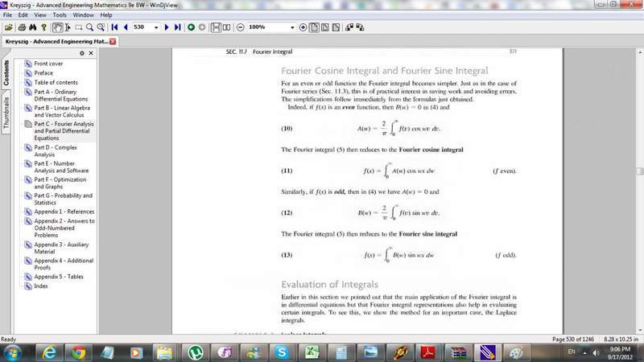Switch to the Thumbnails side tab
The width and height of the screenshot is (644, 362).
click(x=6, y=113)
